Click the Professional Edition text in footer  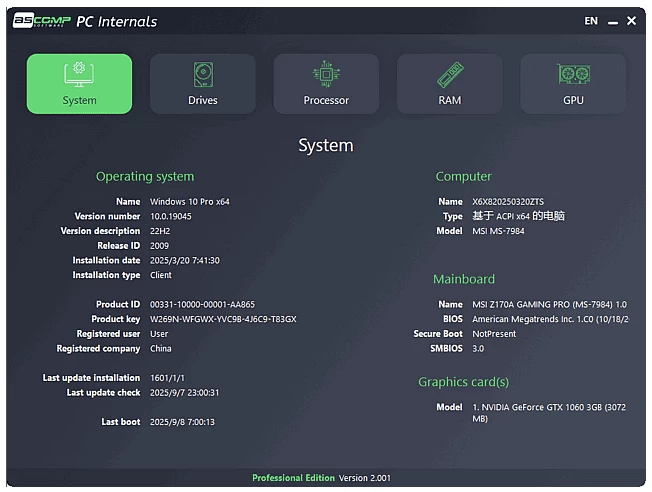click(293, 478)
